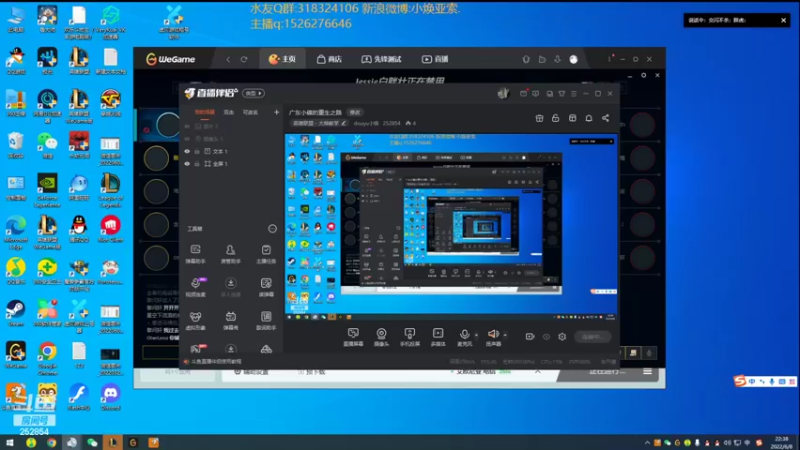Open the Steam desktop shortcut
800x450 pixels.
pyautogui.click(x=15, y=313)
